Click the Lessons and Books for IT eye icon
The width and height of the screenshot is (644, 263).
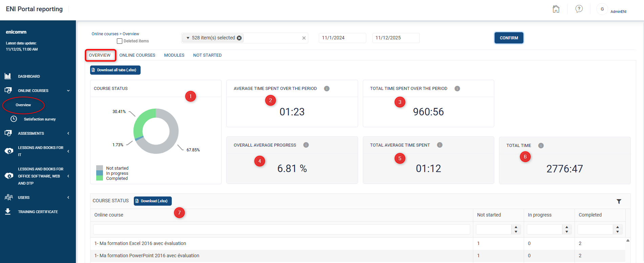tap(9, 151)
